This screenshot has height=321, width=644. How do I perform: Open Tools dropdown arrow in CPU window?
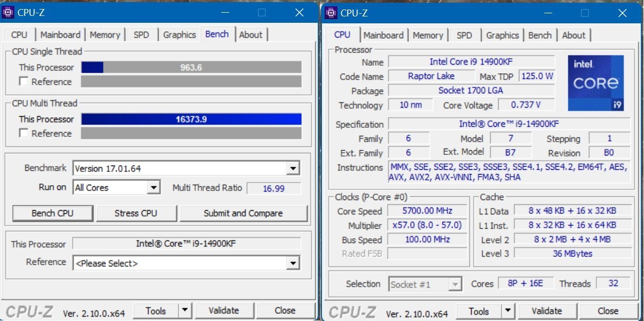[x=508, y=311]
